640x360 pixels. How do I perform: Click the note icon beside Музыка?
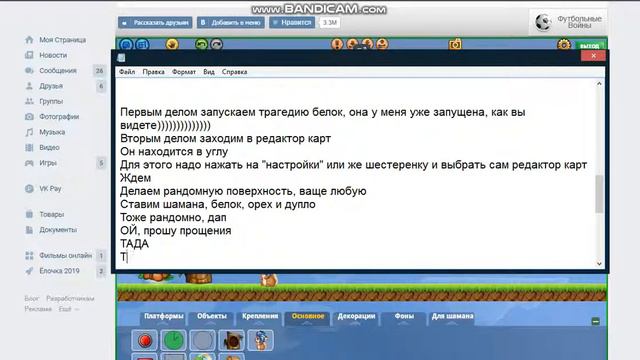point(29,132)
